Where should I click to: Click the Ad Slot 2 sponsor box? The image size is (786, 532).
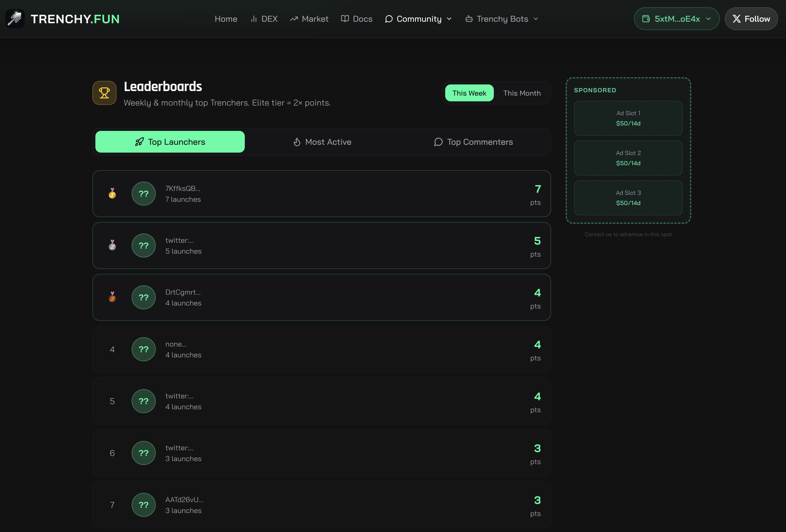(628, 158)
